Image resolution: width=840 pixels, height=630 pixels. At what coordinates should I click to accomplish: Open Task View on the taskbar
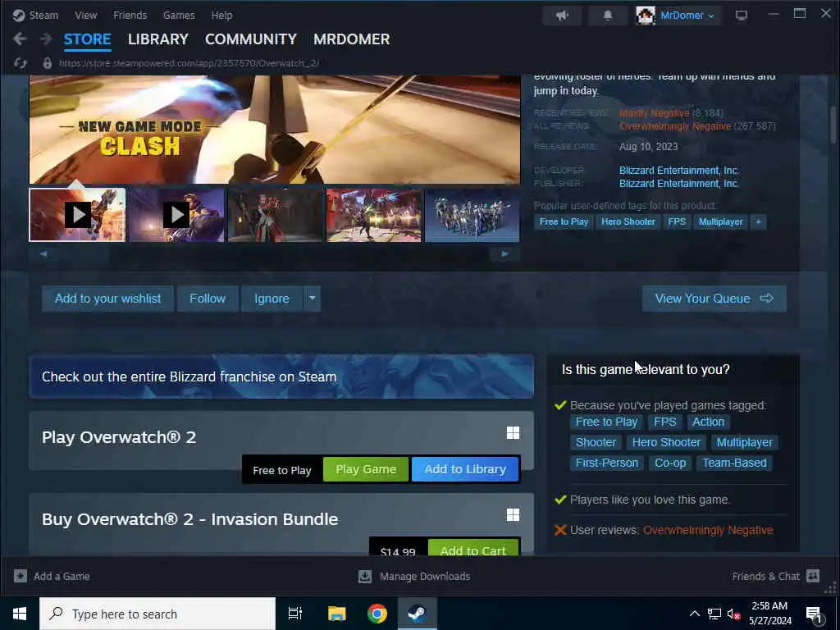(x=294, y=614)
